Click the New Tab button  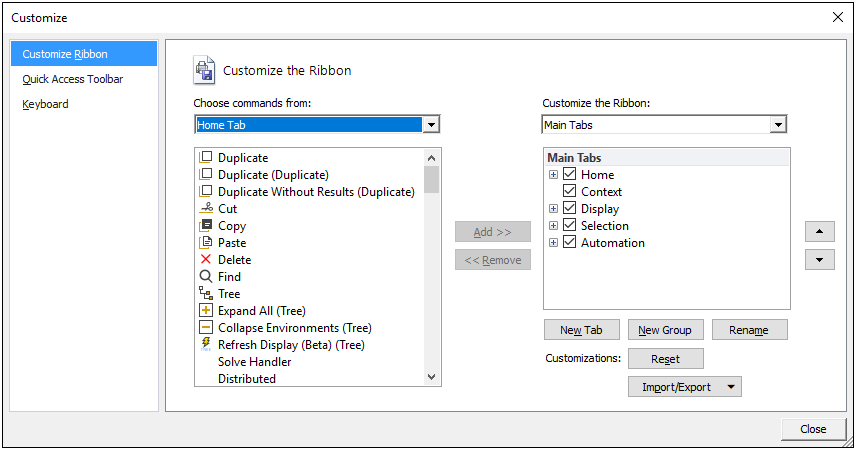581,330
